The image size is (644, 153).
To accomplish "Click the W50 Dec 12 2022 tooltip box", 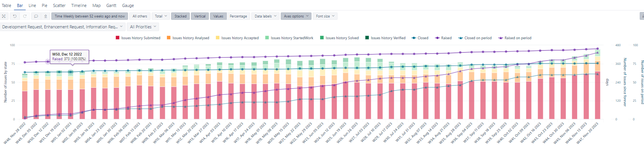I will (x=70, y=56).
